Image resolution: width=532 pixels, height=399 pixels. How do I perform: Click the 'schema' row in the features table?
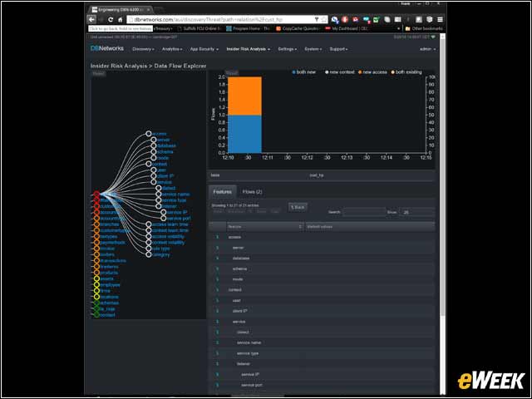(323, 268)
